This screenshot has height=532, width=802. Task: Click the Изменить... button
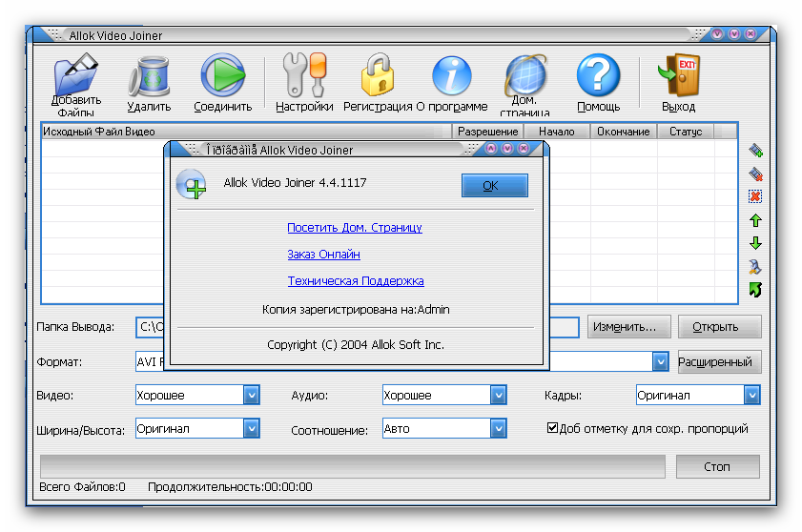[628, 327]
